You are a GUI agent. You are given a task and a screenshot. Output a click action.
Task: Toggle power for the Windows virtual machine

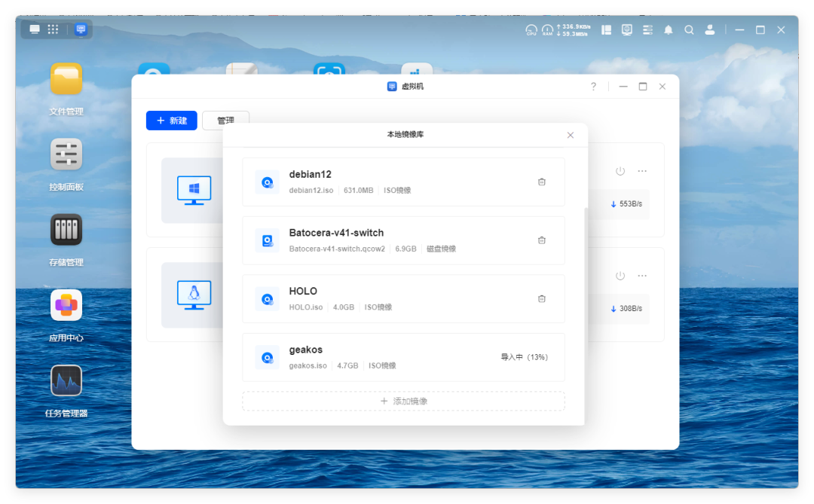click(620, 171)
